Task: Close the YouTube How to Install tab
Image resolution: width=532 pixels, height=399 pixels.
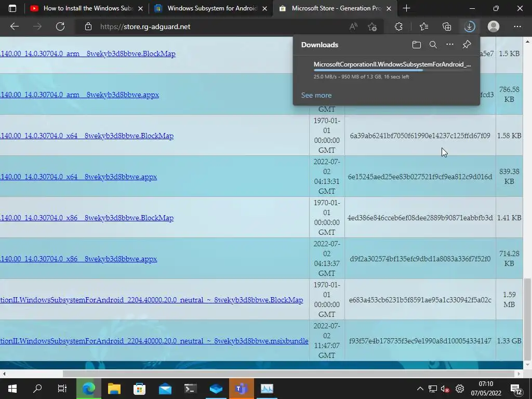Action: pos(140,8)
